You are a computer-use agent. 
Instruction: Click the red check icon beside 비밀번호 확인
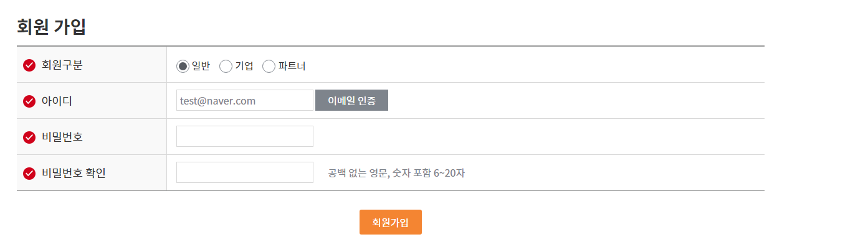(29, 173)
